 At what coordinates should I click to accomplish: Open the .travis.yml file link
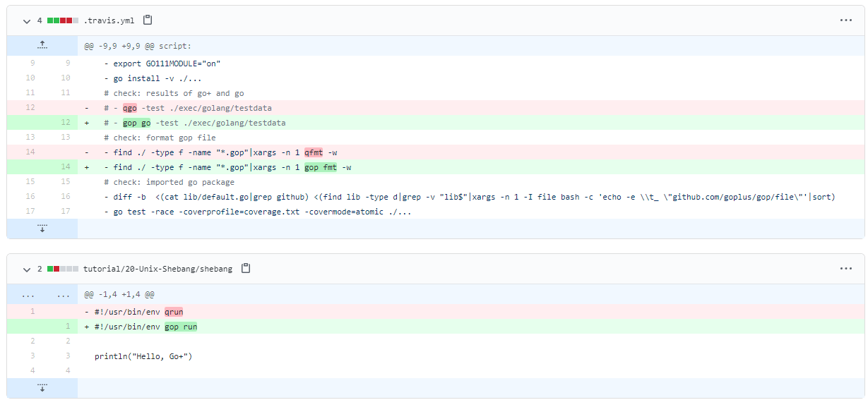(x=109, y=20)
